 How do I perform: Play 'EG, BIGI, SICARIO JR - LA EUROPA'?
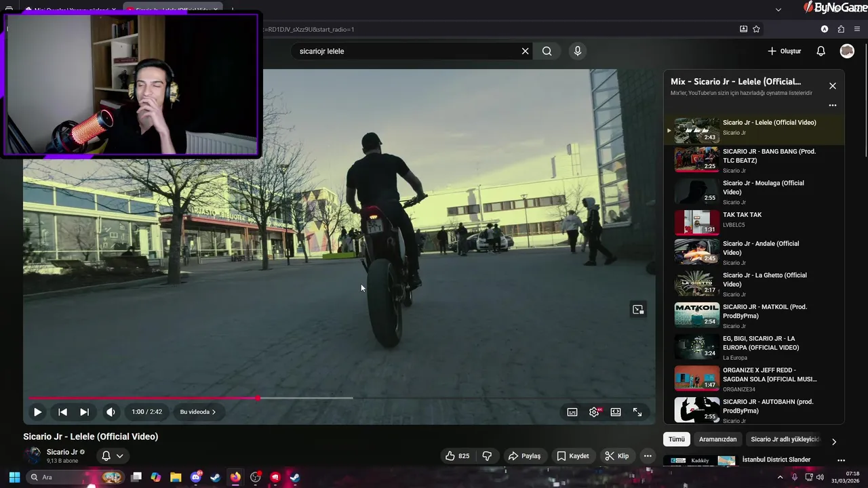coord(754,347)
